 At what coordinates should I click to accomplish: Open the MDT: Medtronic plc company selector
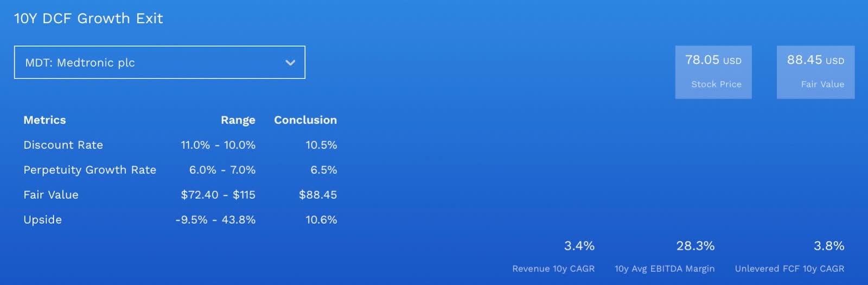pyautogui.click(x=159, y=62)
